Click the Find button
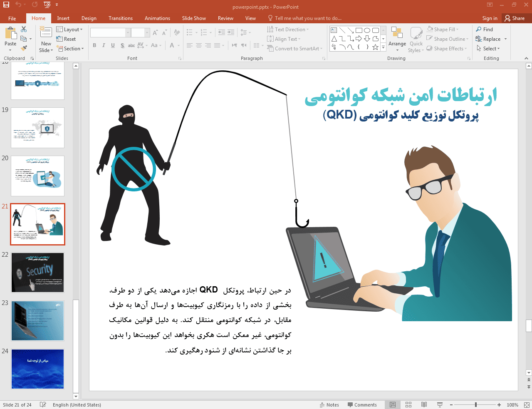The image size is (532, 409). pos(485,30)
